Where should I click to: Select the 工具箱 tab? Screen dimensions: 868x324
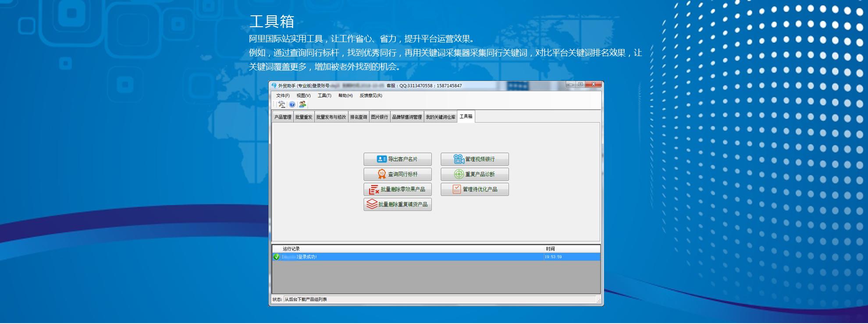(466, 116)
